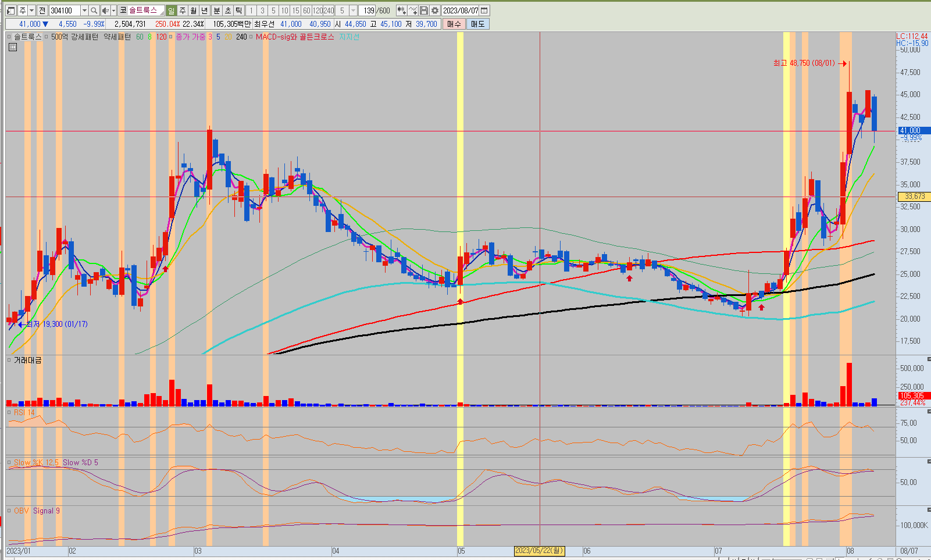This screenshot has height=560, width=931.
Task: Open the interval value 5 dropdown arrow
Action: (353, 10)
